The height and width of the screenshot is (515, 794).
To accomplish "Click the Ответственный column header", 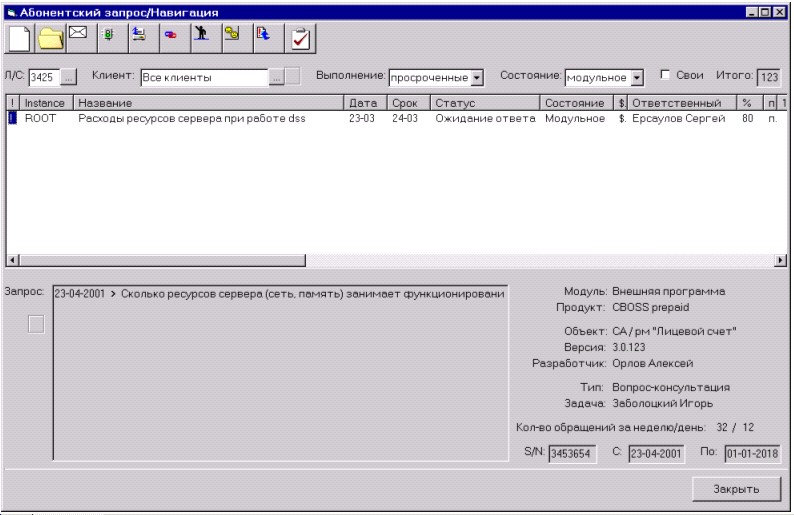I will (682, 103).
